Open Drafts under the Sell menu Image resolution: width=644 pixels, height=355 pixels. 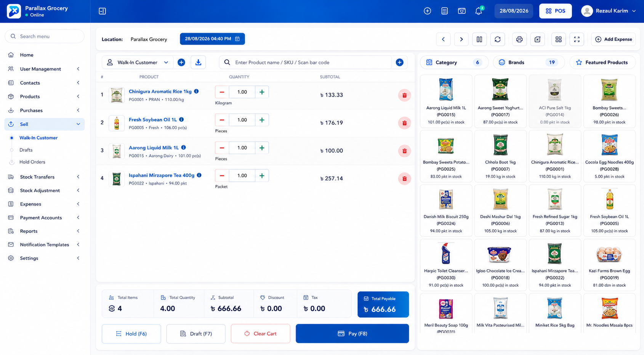tap(26, 150)
